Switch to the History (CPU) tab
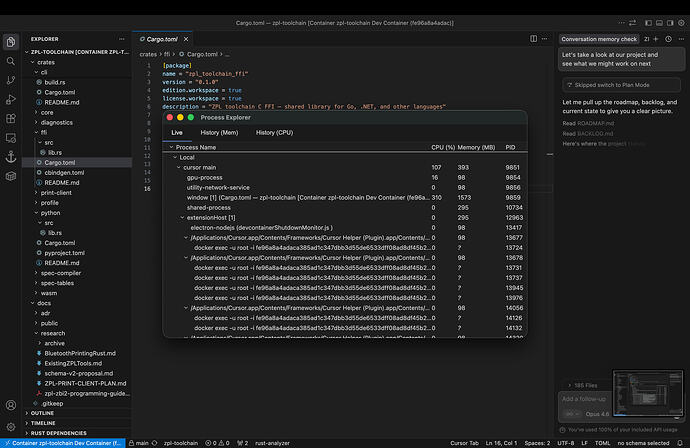This screenshot has height=448, width=690. pyautogui.click(x=274, y=132)
